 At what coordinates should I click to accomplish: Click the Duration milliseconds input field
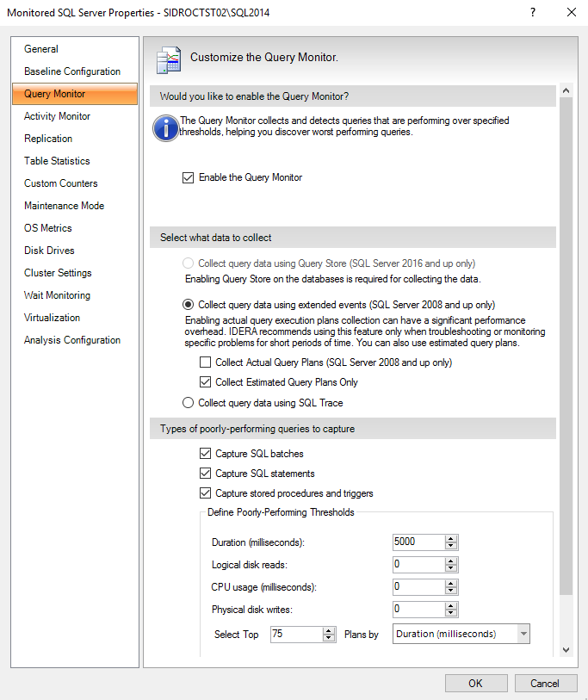click(x=418, y=542)
